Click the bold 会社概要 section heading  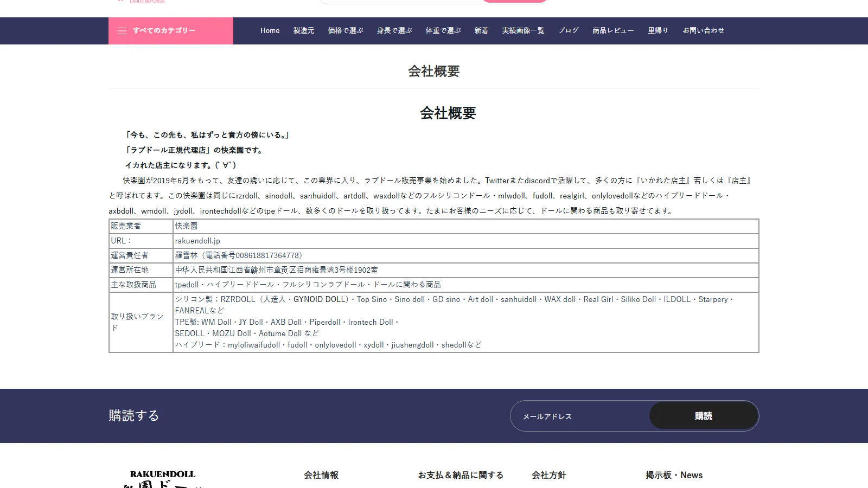(448, 113)
